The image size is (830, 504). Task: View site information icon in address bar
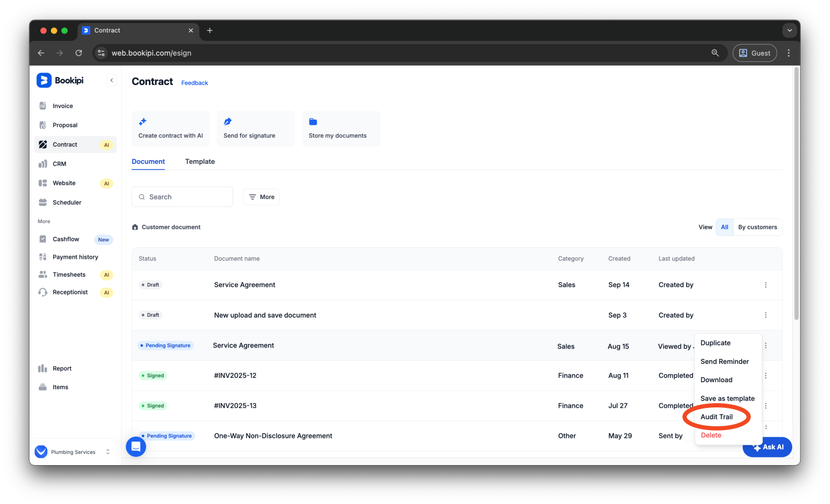101,53
